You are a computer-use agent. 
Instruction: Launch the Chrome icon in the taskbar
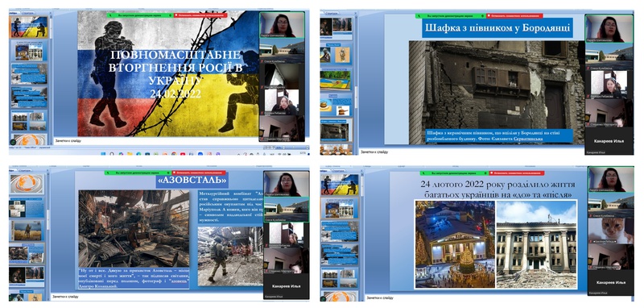(174, 154)
